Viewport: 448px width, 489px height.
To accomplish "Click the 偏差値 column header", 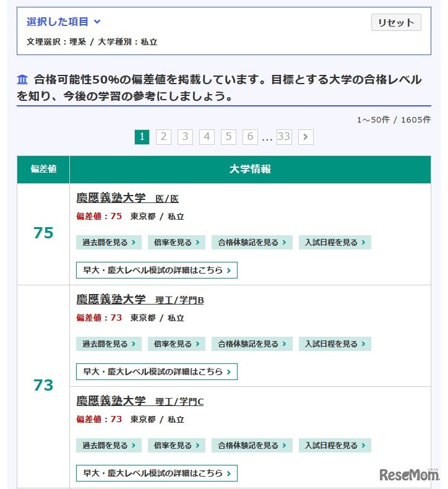I will coord(43,169).
